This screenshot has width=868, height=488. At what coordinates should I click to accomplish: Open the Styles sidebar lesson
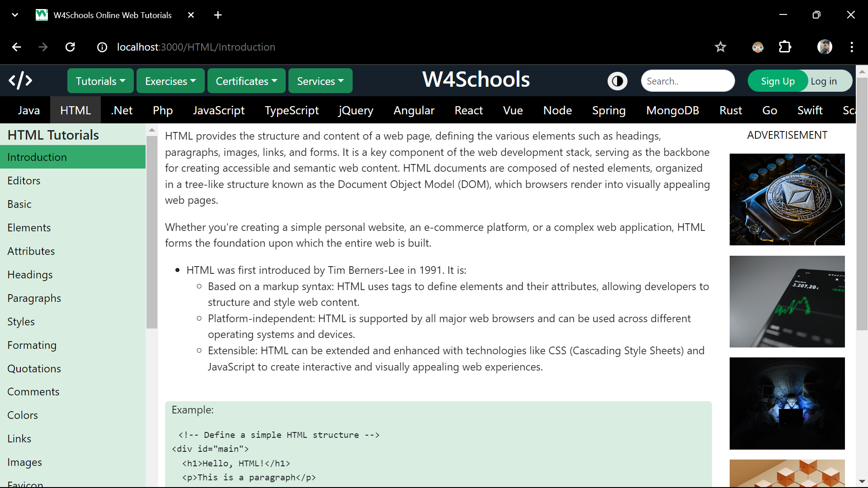click(x=73, y=321)
